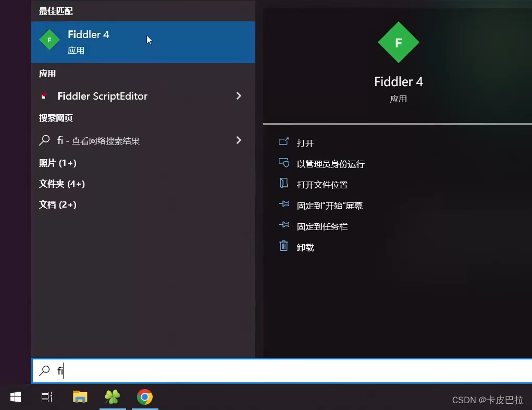
Task: Expand the 文件夹 (4+) category
Action: (62, 184)
